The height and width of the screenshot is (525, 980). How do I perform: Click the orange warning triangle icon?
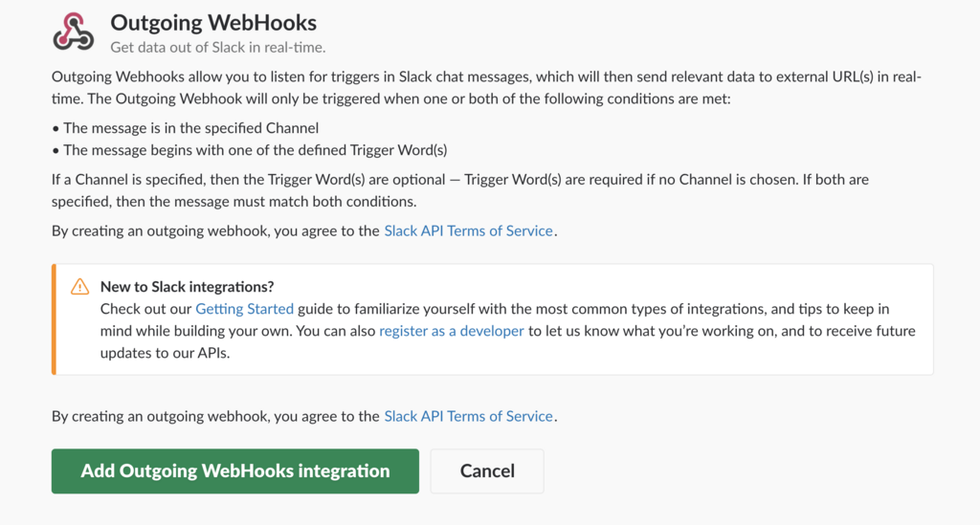coord(79,287)
